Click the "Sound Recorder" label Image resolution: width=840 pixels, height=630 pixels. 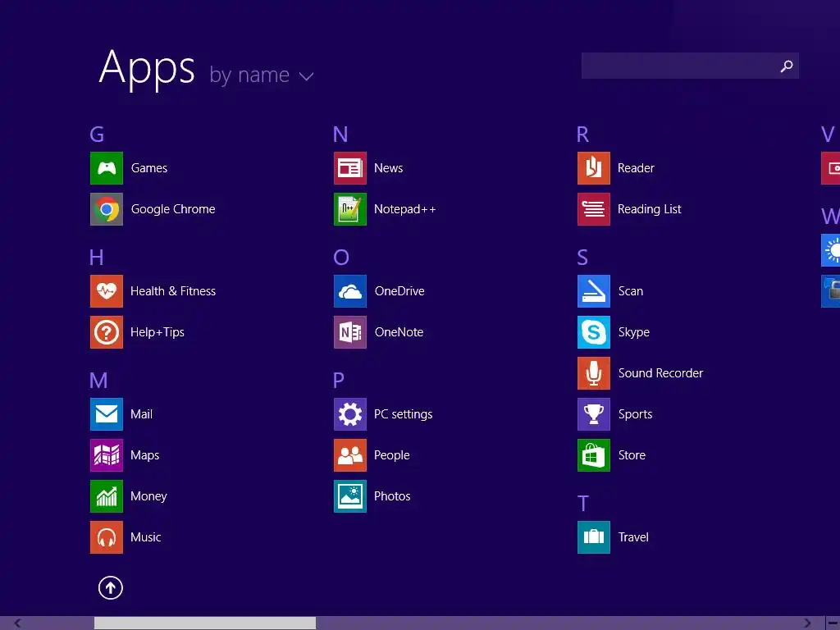click(660, 373)
